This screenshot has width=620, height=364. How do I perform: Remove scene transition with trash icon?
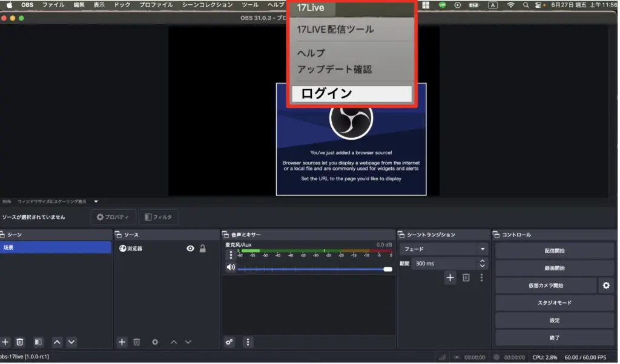coord(466,278)
